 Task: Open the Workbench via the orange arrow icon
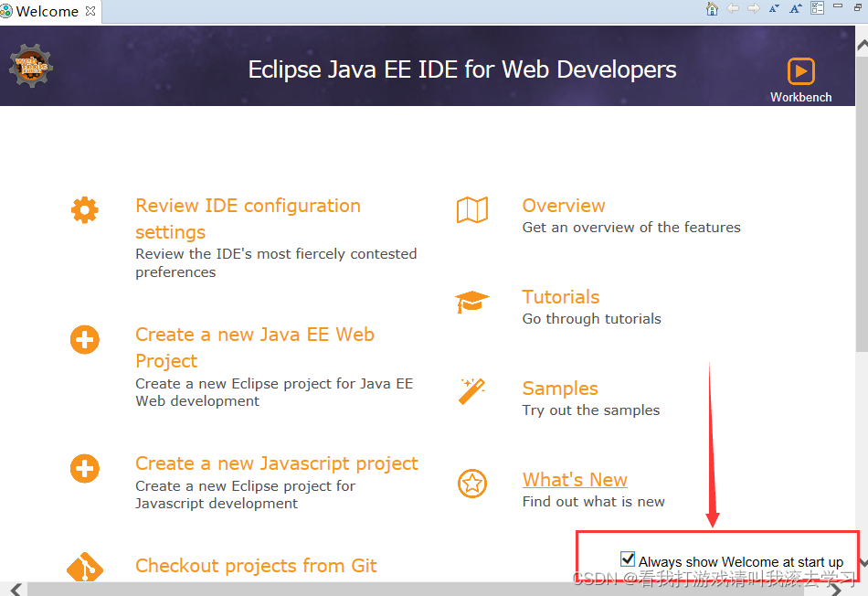(800, 70)
